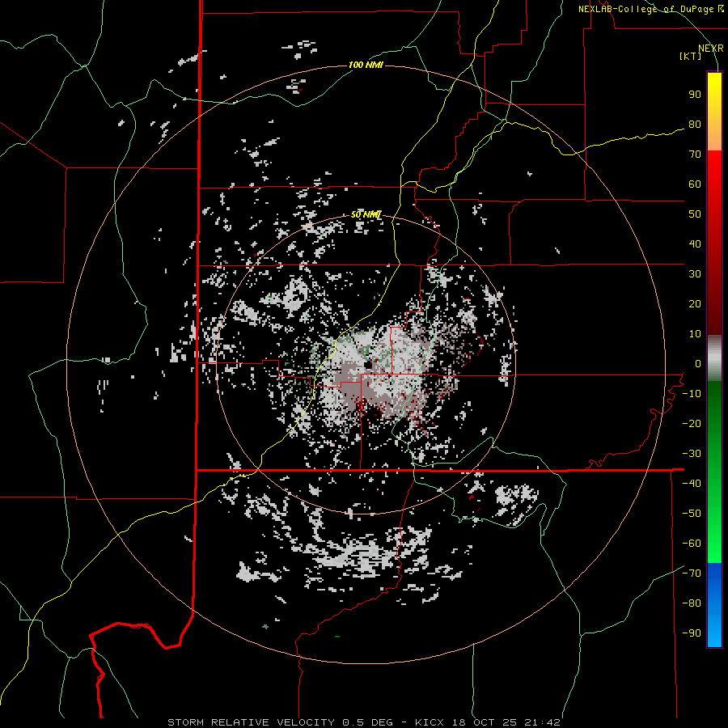728x728 pixels.
Task: Click the 80 value on velocity scale
Action: pos(695,125)
